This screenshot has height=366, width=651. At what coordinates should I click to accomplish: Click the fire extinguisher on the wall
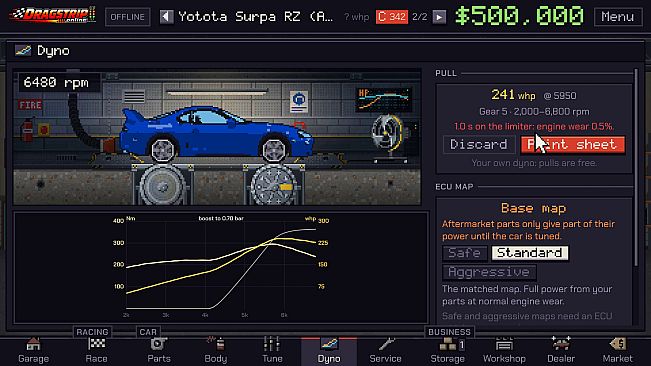point(27,130)
